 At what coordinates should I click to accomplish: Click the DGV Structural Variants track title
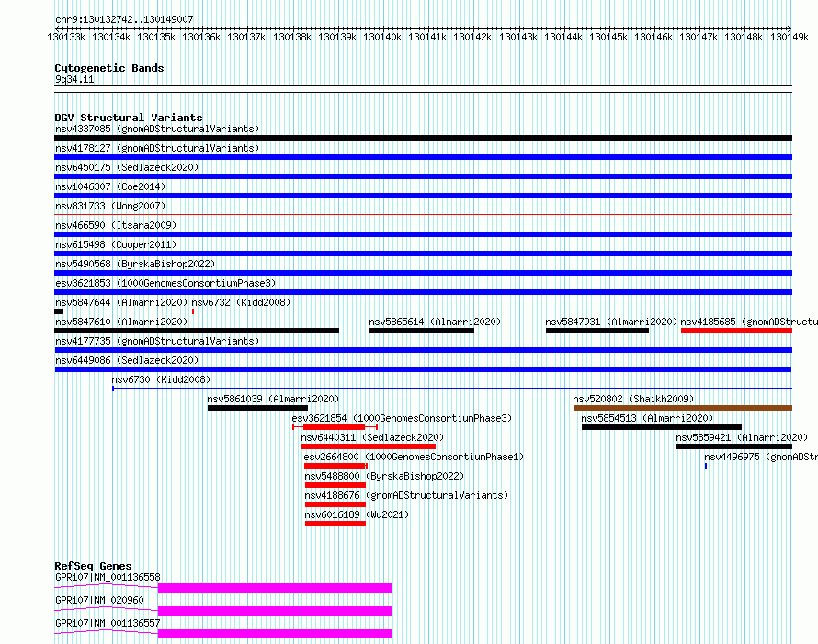point(129,118)
